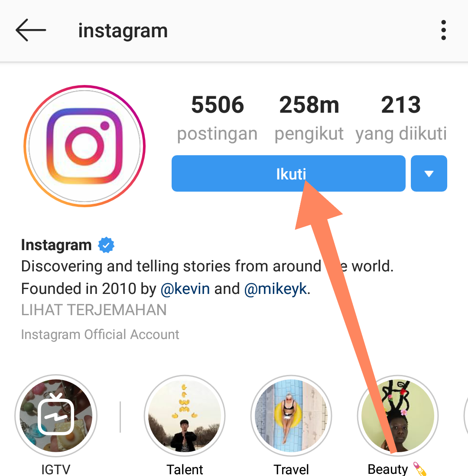The width and height of the screenshot is (468, 476).
Task: Open the follow options dropdown arrow
Action: (428, 173)
